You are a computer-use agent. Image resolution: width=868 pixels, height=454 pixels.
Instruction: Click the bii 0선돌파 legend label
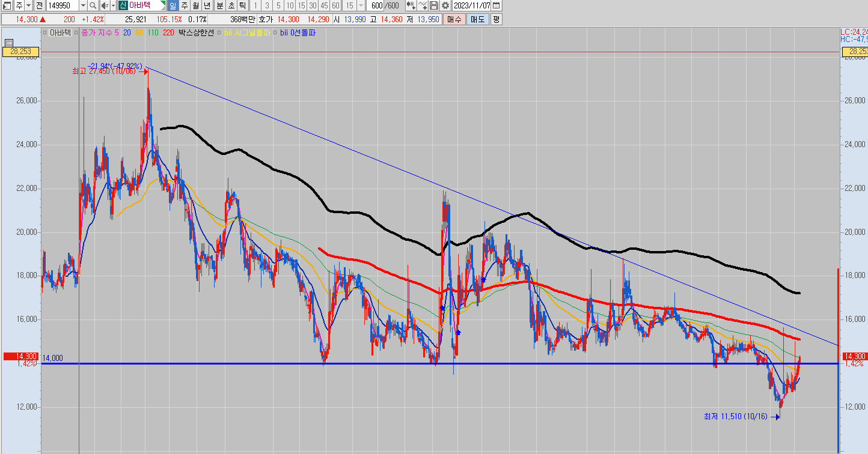pyautogui.click(x=298, y=33)
